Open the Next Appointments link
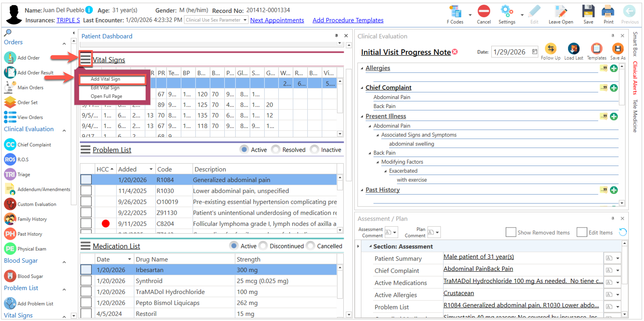Viewport: 644px width, 321px height. pyautogui.click(x=277, y=20)
